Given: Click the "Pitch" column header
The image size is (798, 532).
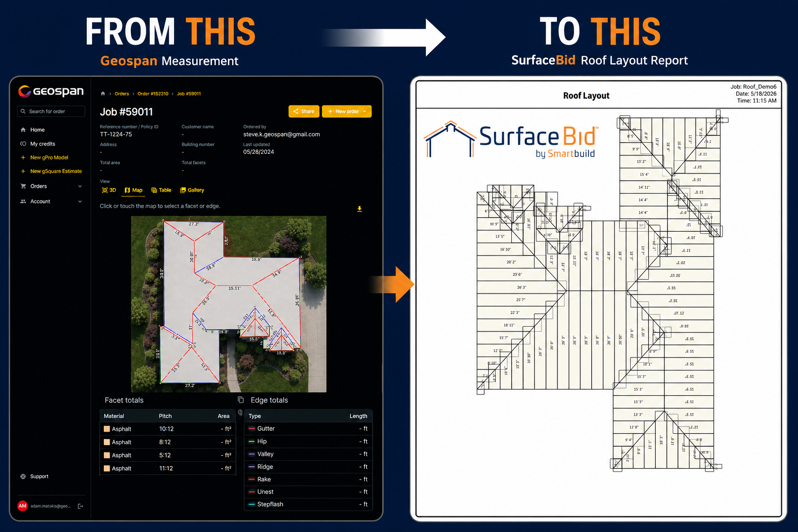Looking at the screenshot, I should (165, 416).
